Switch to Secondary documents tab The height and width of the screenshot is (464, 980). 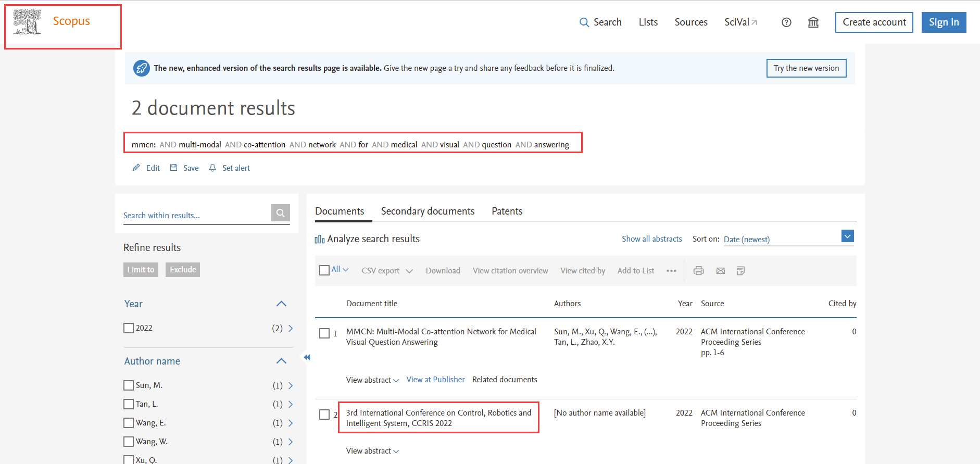coord(428,211)
